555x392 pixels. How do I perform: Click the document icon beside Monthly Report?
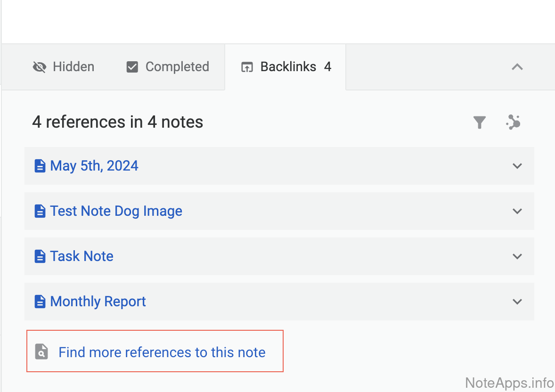click(40, 302)
